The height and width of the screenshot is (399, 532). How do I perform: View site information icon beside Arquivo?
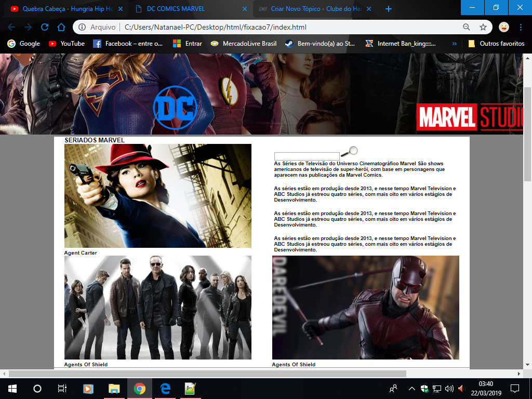(82, 27)
